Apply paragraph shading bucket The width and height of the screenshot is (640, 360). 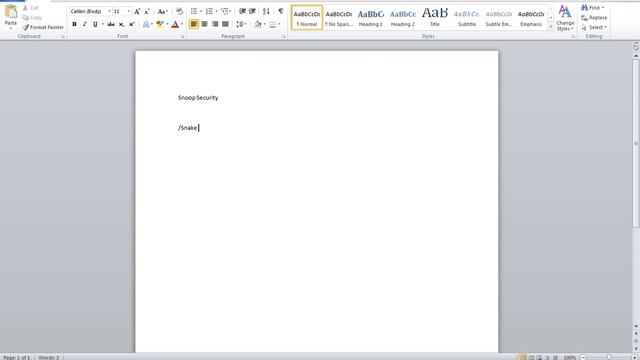tap(258, 24)
